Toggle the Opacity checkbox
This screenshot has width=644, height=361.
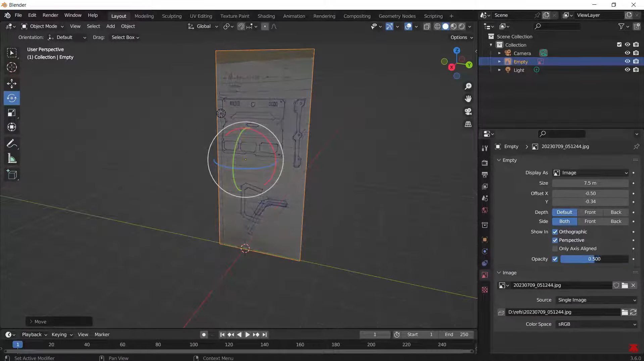(x=555, y=259)
